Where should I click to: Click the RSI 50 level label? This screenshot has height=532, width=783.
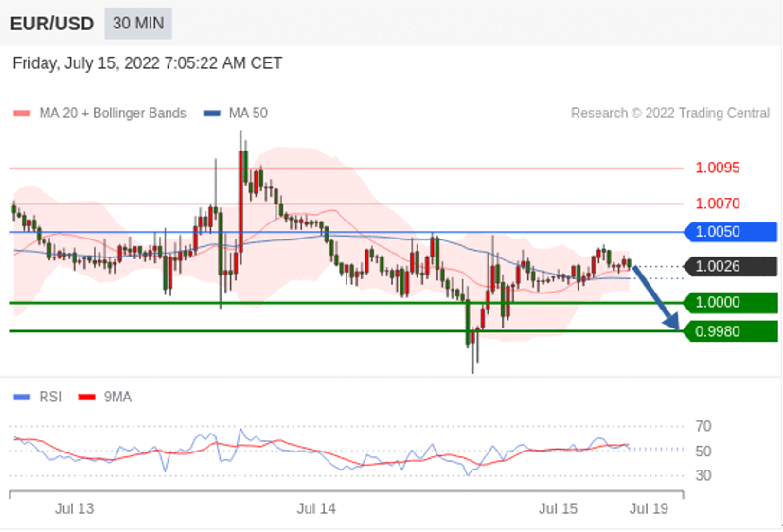click(703, 452)
